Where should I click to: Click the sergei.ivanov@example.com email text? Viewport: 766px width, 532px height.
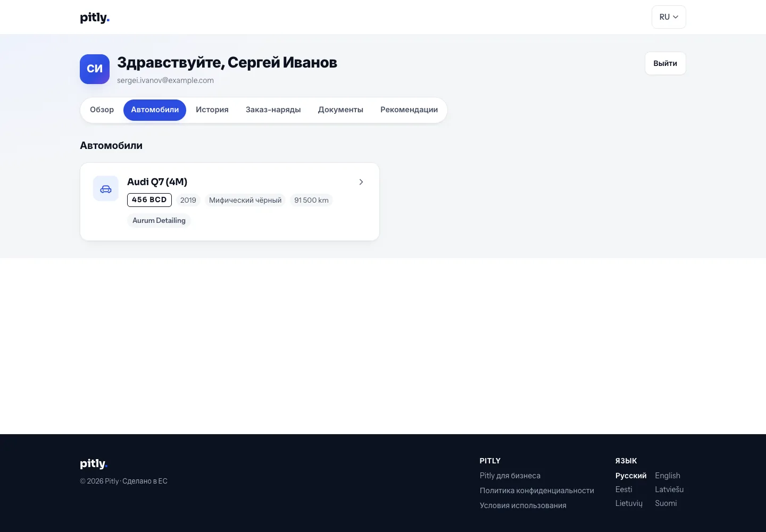pyautogui.click(x=165, y=80)
